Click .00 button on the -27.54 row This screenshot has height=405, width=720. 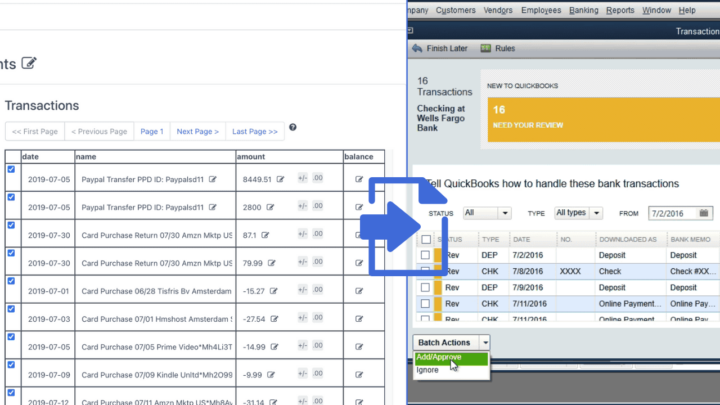318,318
